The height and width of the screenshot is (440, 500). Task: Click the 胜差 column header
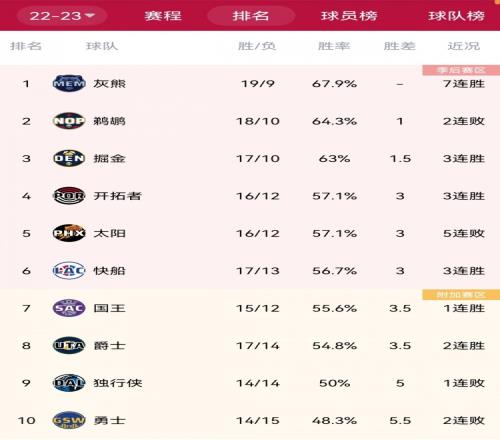[400, 46]
